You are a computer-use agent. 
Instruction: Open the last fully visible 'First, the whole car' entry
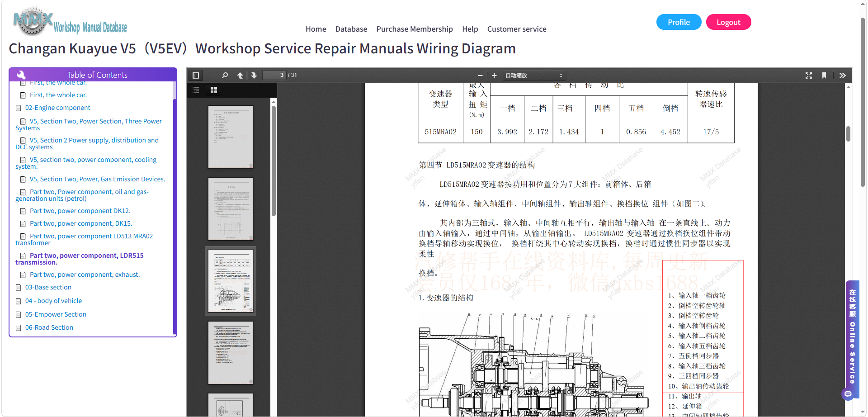[58, 95]
